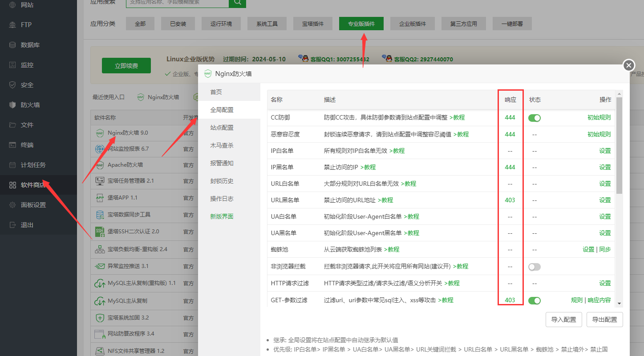The image size is (644, 356).
Task: Click the 面板设置 gear icon in sidebar
Action: [x=12, y=205]
